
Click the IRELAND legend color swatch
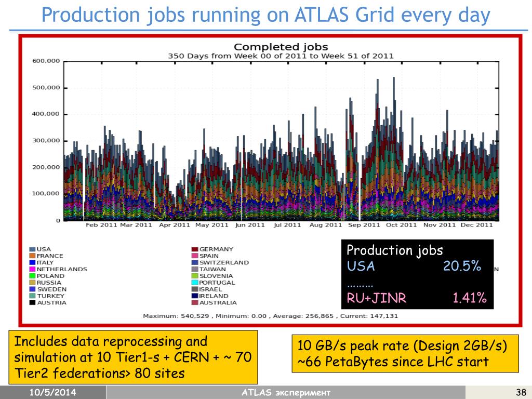point(195,296)
